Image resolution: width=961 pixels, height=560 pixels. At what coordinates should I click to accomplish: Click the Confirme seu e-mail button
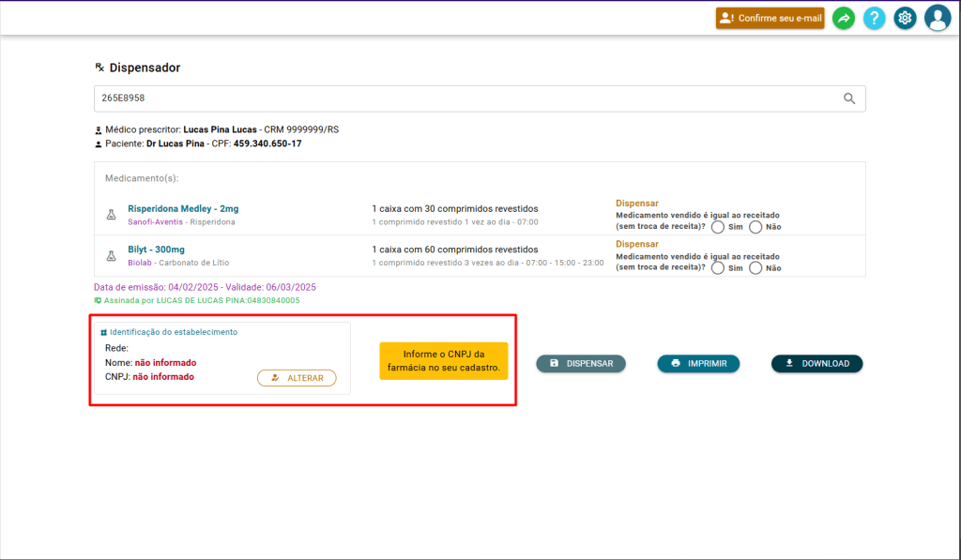tap(770, 19)
